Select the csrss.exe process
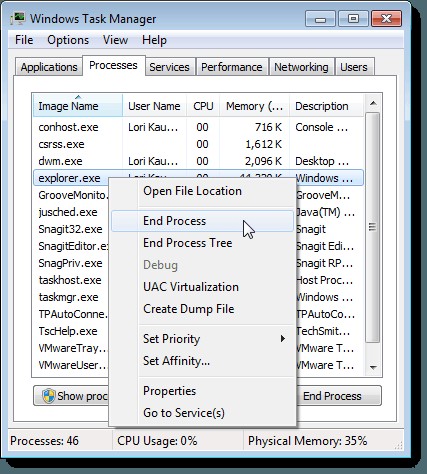427x474 pixels. 198,144
